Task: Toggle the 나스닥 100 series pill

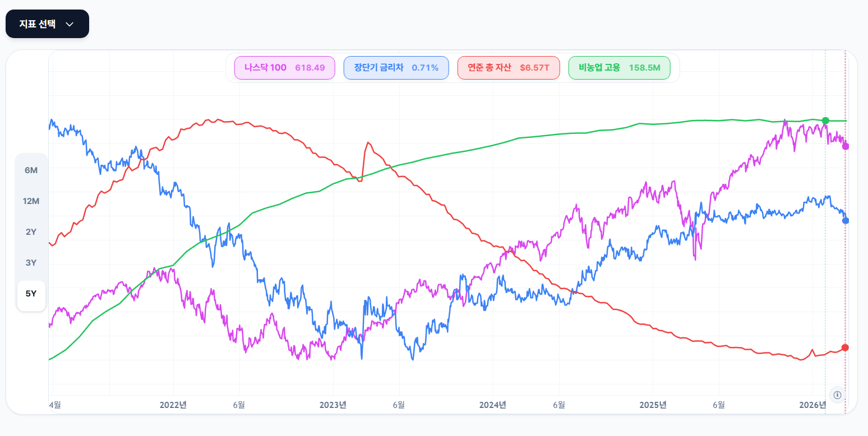Action: [284, 68]
